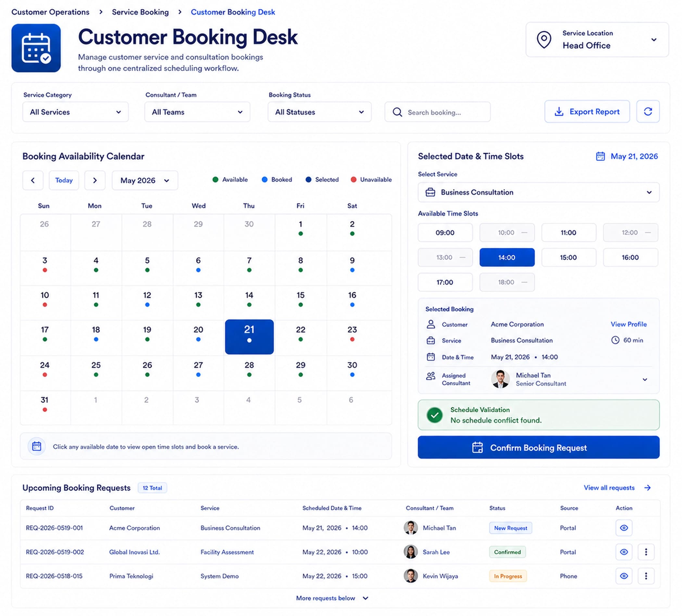Click Sarah Lee avatar in requests table
This screenshot has height=616, width=682.
[x=410, y=552]
